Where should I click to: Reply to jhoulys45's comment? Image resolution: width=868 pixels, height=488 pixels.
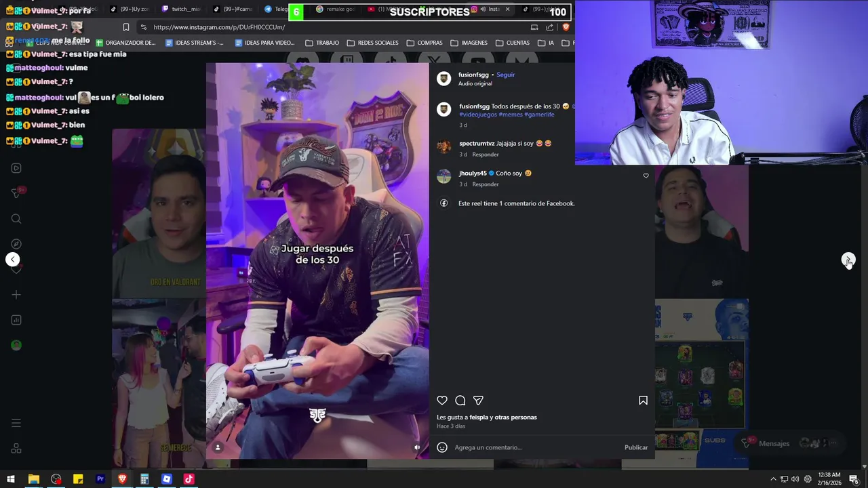(486, 184)
